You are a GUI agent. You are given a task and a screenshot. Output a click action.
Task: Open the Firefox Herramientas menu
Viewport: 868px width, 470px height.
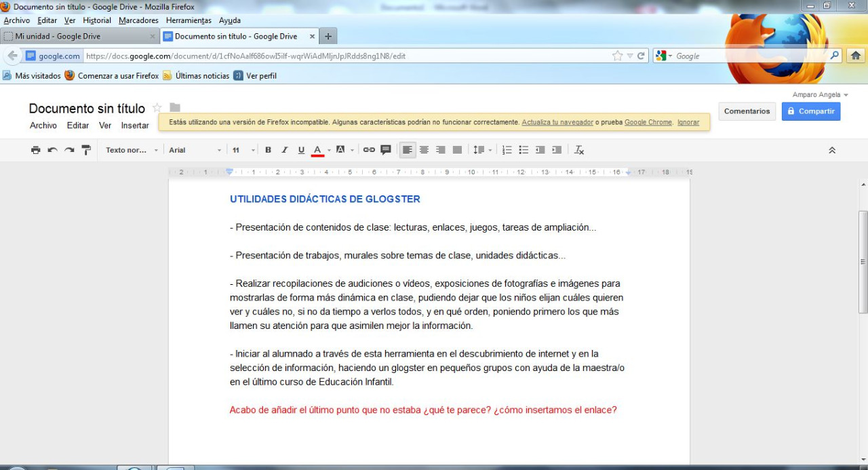pyautogui.click(x=189, y=20)
